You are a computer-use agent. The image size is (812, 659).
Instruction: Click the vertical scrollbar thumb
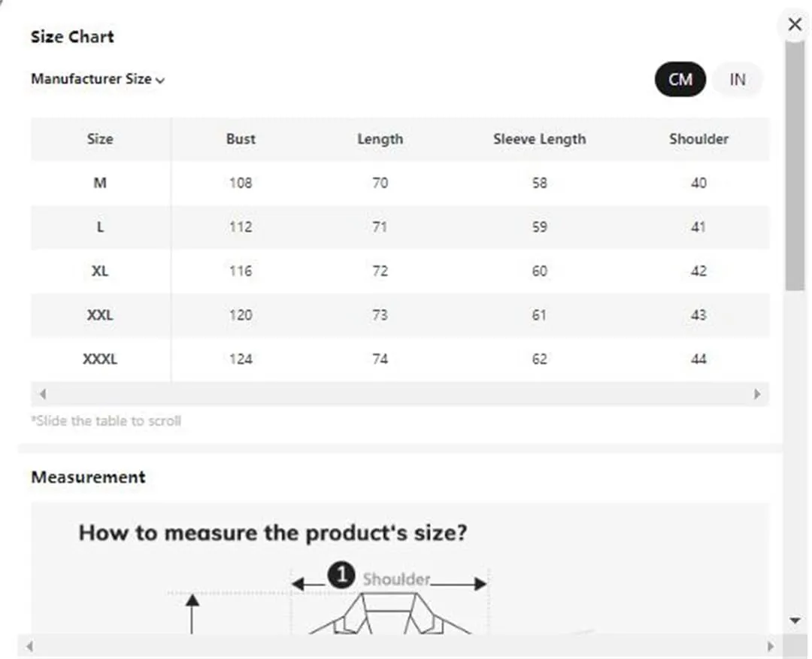[x=795, y=166]
